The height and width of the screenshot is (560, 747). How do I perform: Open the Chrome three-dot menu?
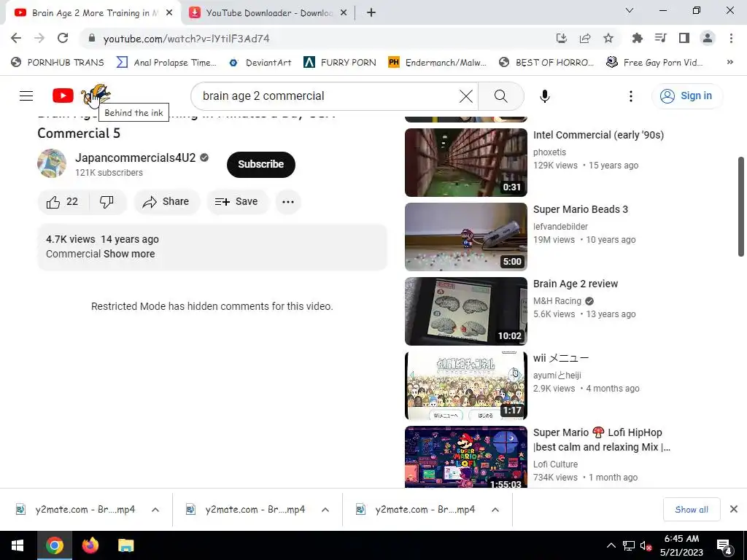pyautogui.click(x=731, y=38)
